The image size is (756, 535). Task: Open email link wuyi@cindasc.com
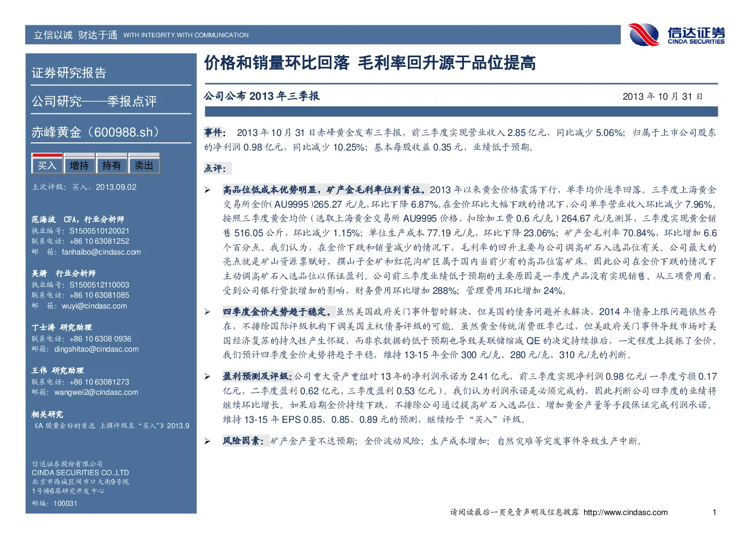pos(94,306)
